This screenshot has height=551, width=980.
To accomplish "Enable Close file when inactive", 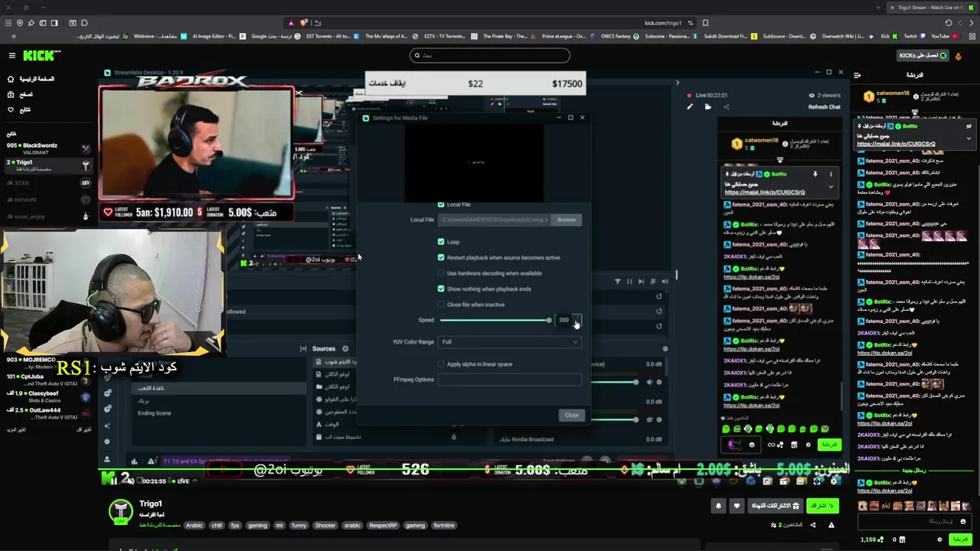I will [x=441, y=305].
